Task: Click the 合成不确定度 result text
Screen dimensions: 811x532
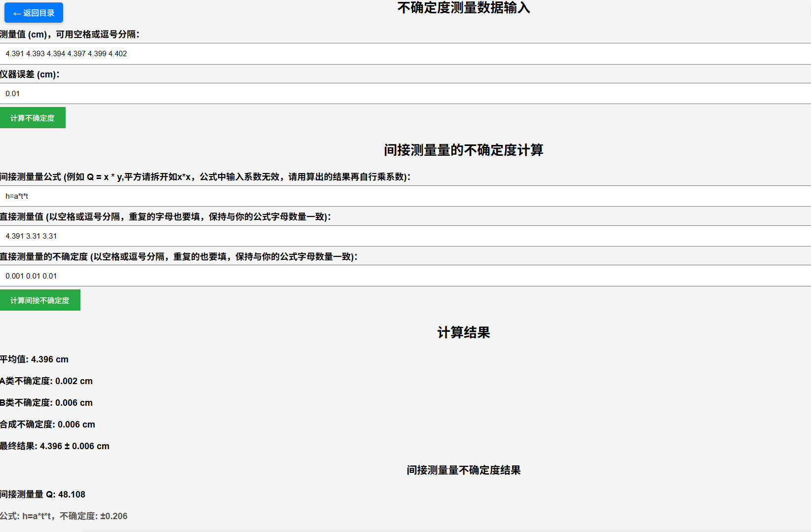Action: pyautogui.click(x=47, y=424)
